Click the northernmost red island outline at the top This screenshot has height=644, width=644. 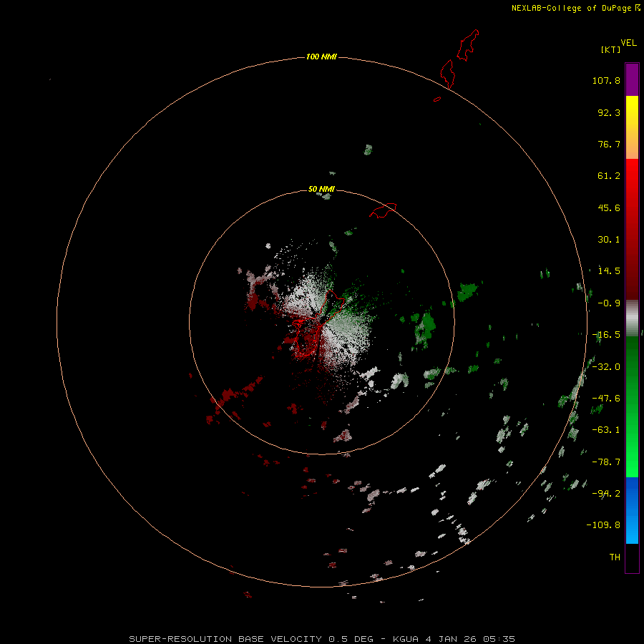[x=468, y=45]
